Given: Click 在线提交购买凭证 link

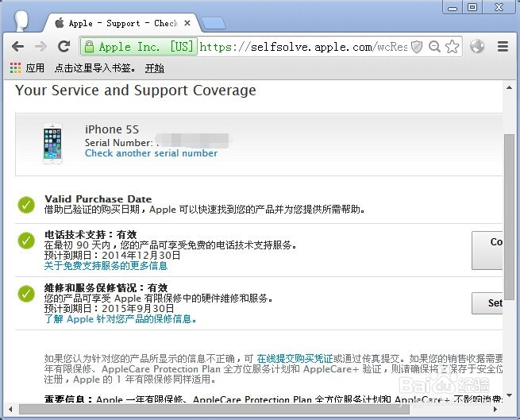Looking at the screenshot, I should [x=295, y=359].
